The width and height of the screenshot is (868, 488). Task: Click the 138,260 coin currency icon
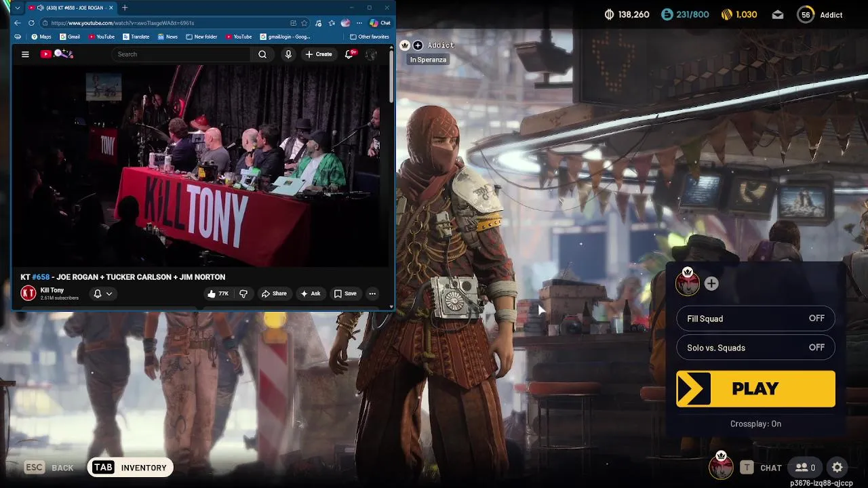pos(609,15)
